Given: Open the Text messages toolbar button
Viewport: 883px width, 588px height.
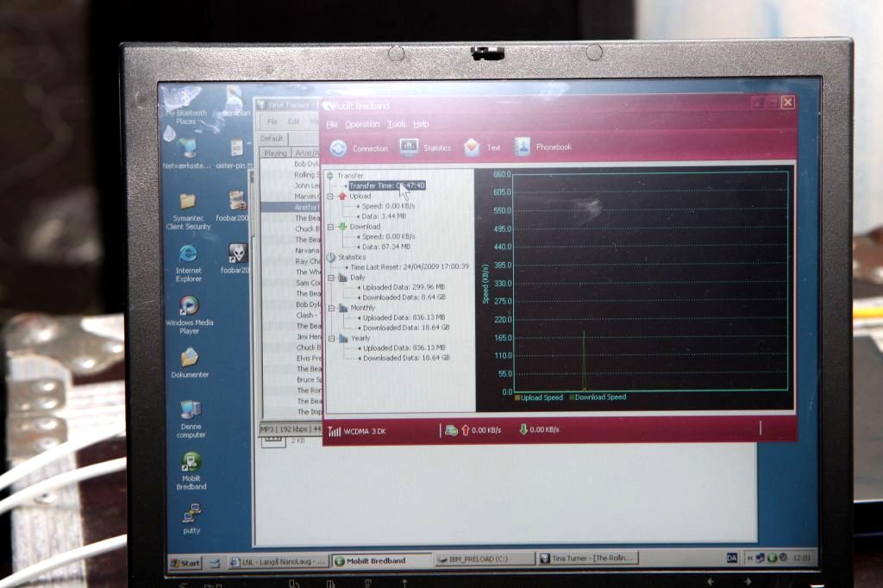Looking at the screenshot, I should coord(482,147).
